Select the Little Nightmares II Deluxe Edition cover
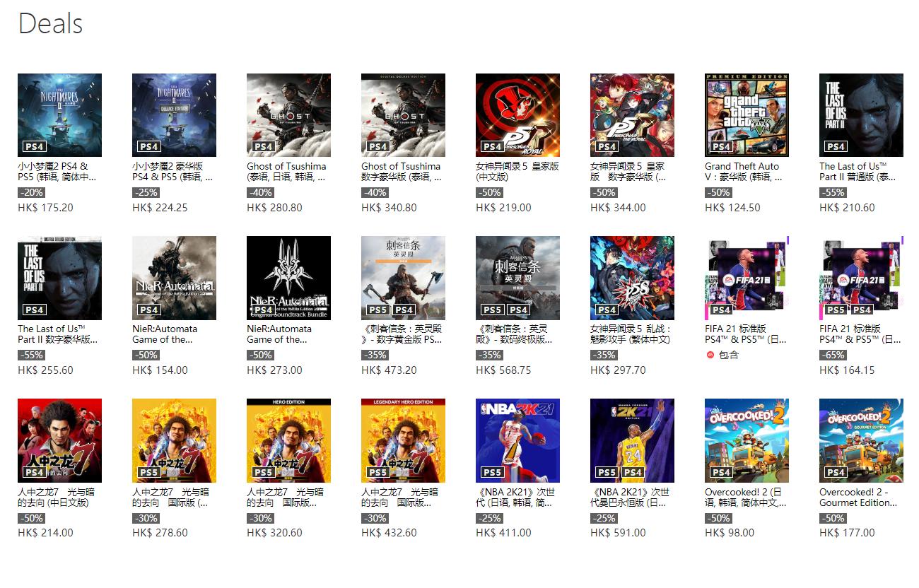The height and width of the screenshot is (588, 919). coord(174,115)
